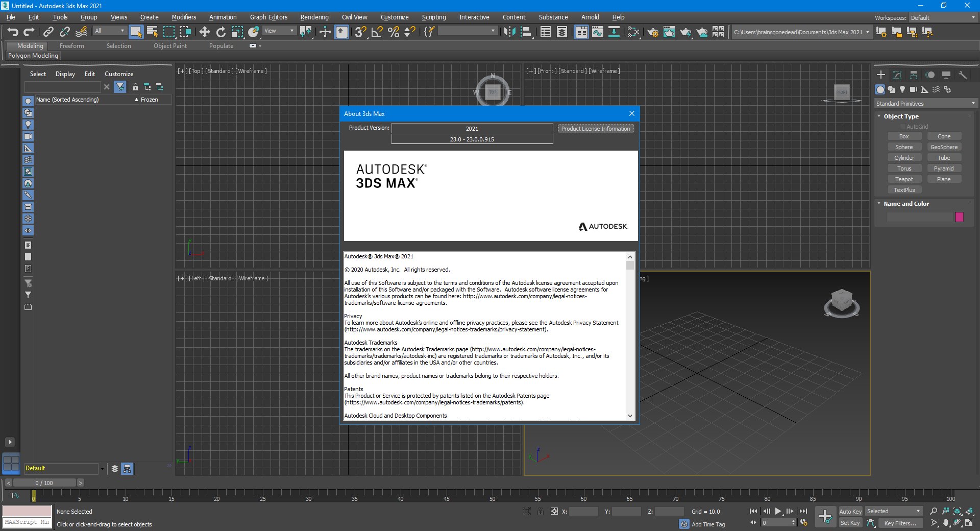This screenshot has width=980, height=531.
Task: Open the Rendered Frame Window icon
Action: pyautogui.click(x=669, y=32)
